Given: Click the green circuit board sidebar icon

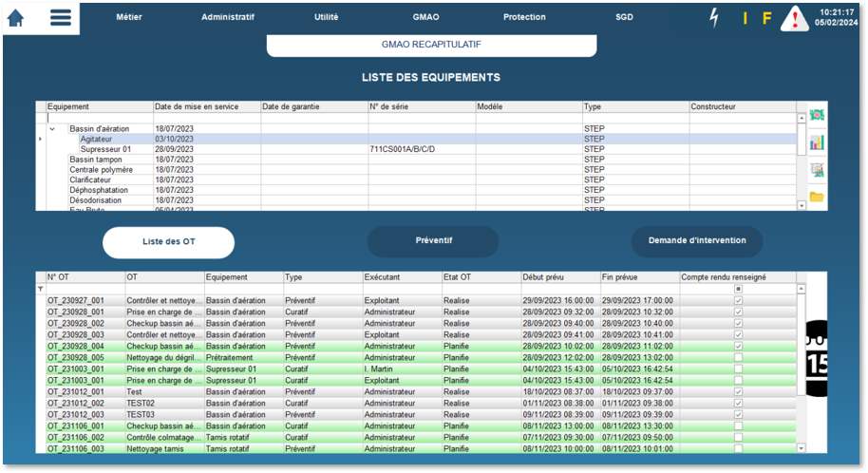Looking at the screenshot, I should pyautogui.click(x=817, y=115).
